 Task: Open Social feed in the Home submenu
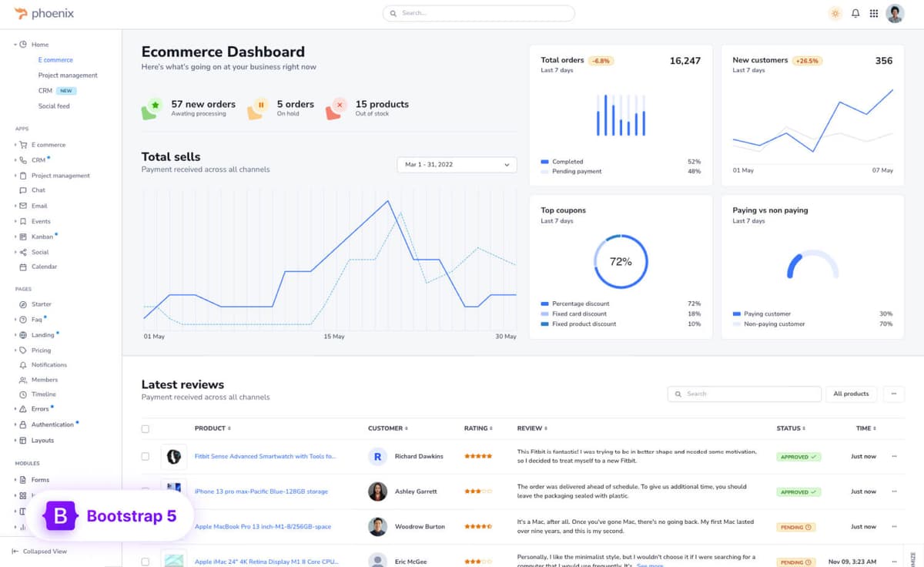point(54,106)
